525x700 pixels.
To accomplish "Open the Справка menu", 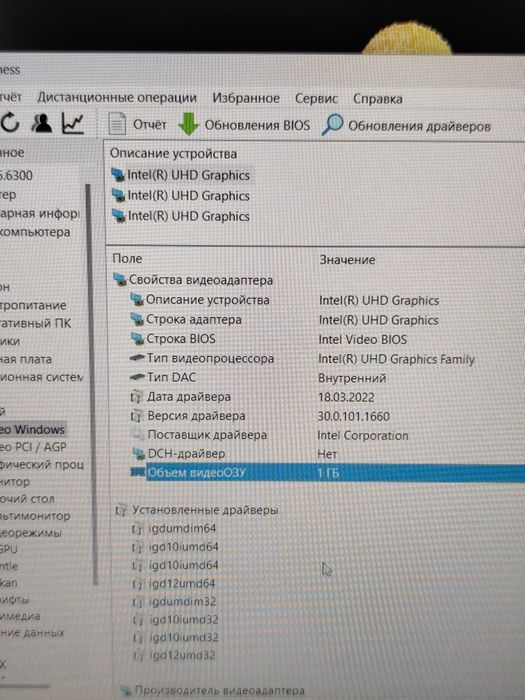I will pos(378,99).
